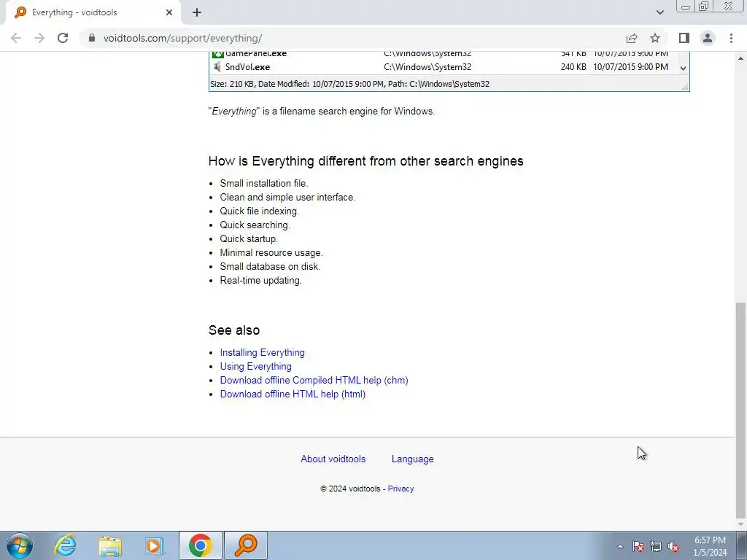Screen dimensions: 747x560
Task: Show hidden system tray icons
Action: point(620,547)
